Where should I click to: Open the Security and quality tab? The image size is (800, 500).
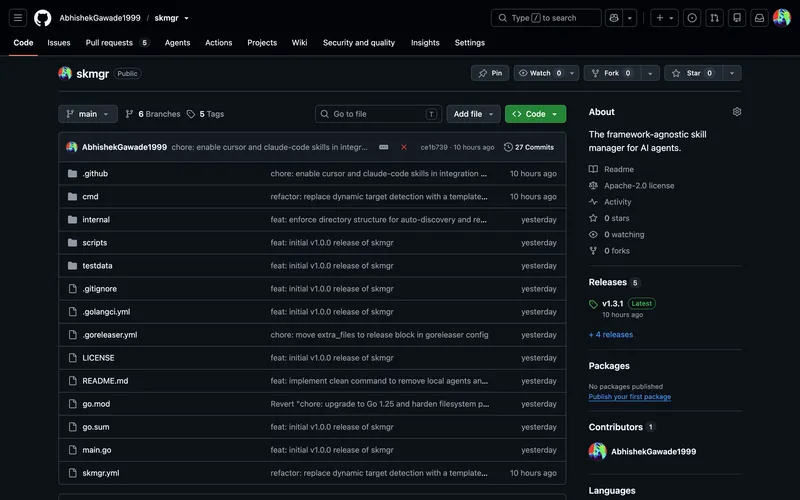359,43
